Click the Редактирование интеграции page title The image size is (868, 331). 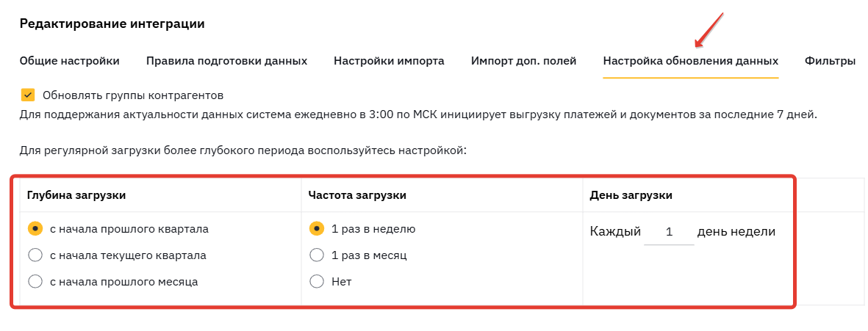coord(112,23)
